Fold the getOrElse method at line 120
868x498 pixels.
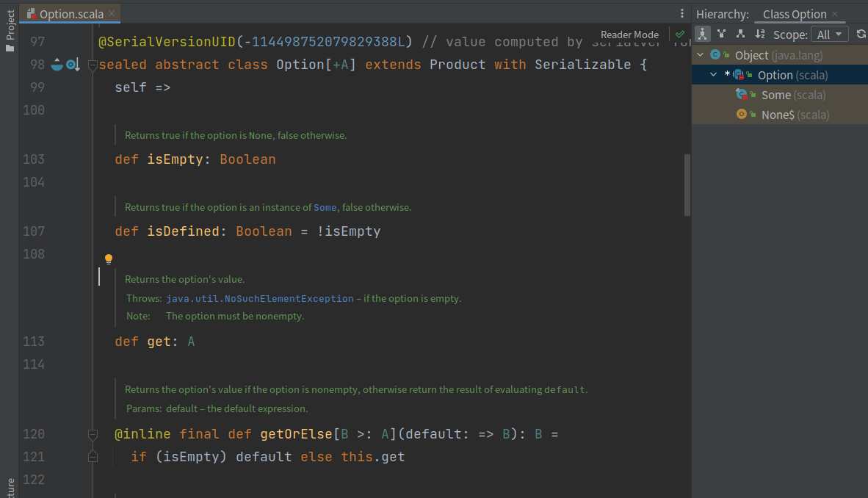point(93,434)
